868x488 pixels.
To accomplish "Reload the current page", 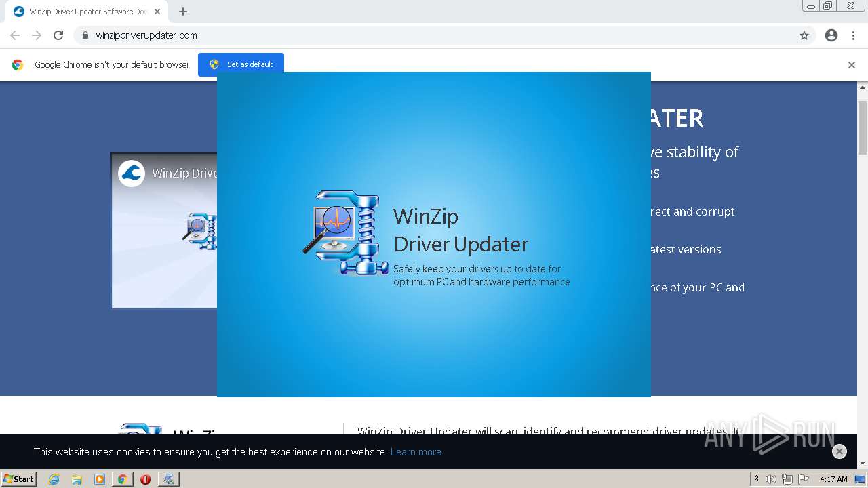I will 58,35.
